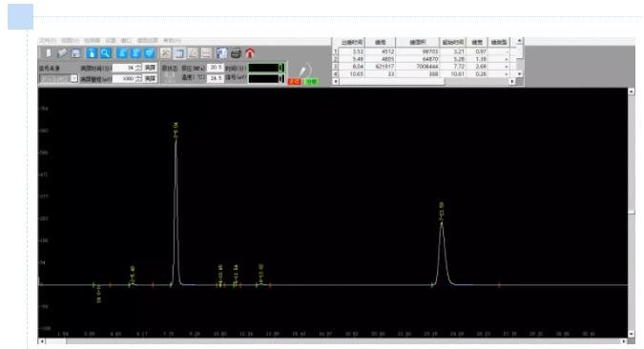This screenshot has width=644, height=349.
Task: Click the stepper on the value 1000 field
Action: click(x=138, y=78)
